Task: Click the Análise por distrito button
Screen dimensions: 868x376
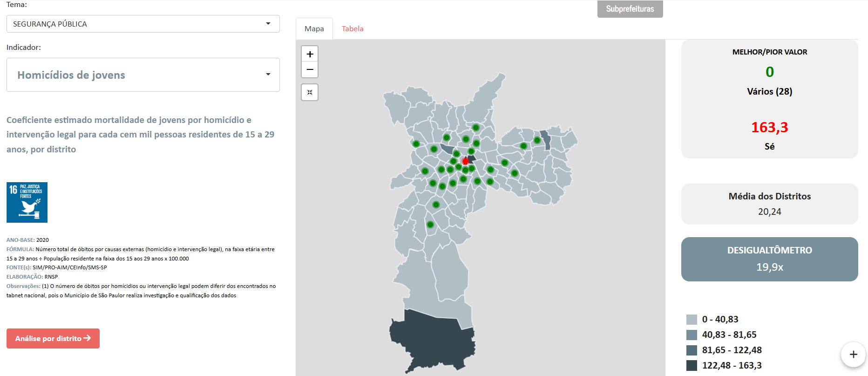Action: [53, 339]
